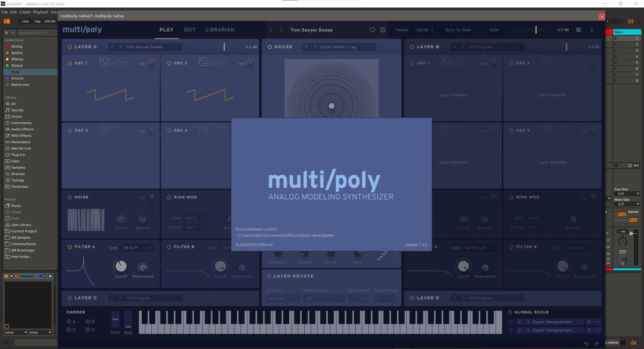Switch to the PLAY tab
644x349 pixels.
[166, 30]
